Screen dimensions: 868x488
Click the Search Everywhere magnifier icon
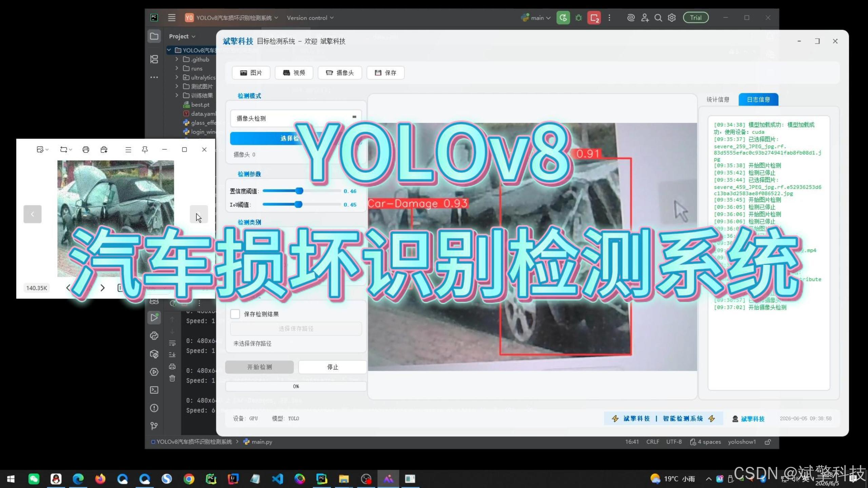point(658,18)
